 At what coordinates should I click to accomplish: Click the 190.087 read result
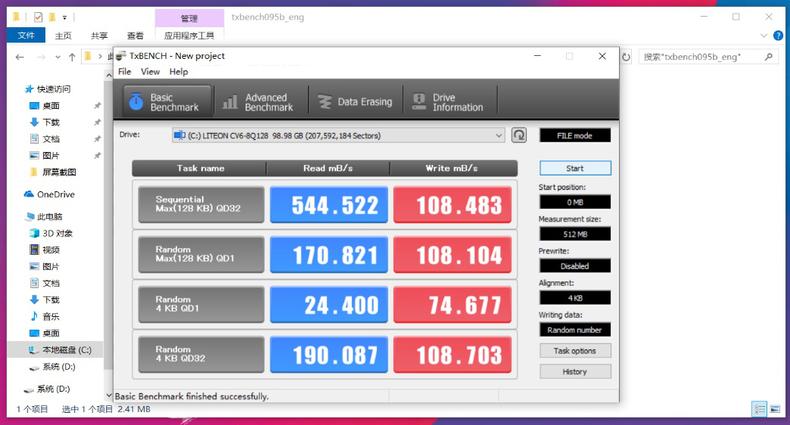[329, 354]
